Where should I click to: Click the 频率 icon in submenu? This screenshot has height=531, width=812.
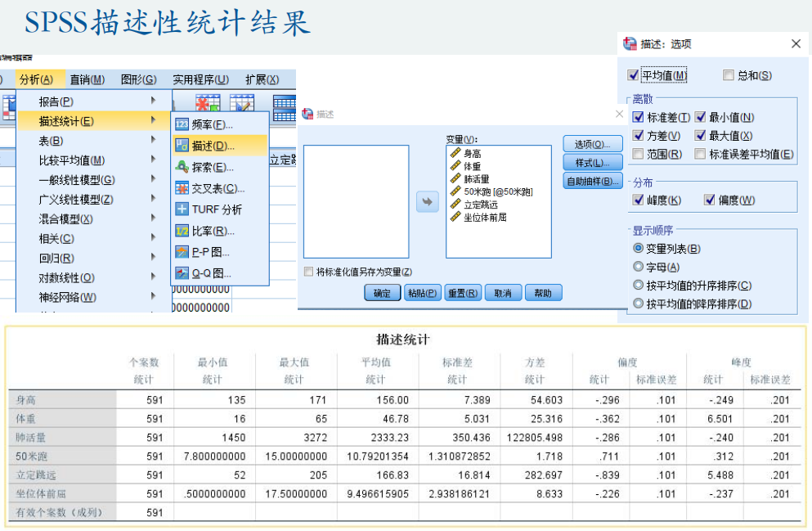[182, 125]
